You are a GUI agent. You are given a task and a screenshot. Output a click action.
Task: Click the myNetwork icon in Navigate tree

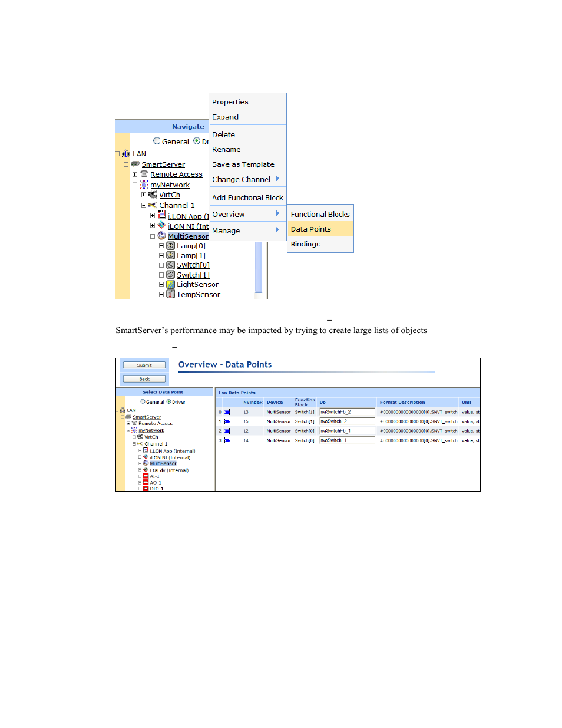(144, 185)
